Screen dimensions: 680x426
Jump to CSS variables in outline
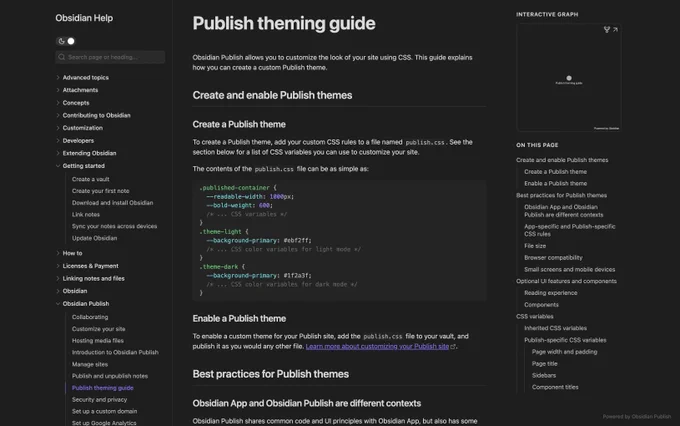pos(535,316)
